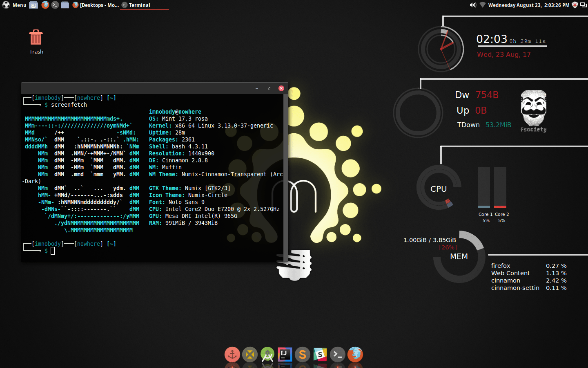Maximize the terminal window
588x368 pixels.
(x=269, y=88)
